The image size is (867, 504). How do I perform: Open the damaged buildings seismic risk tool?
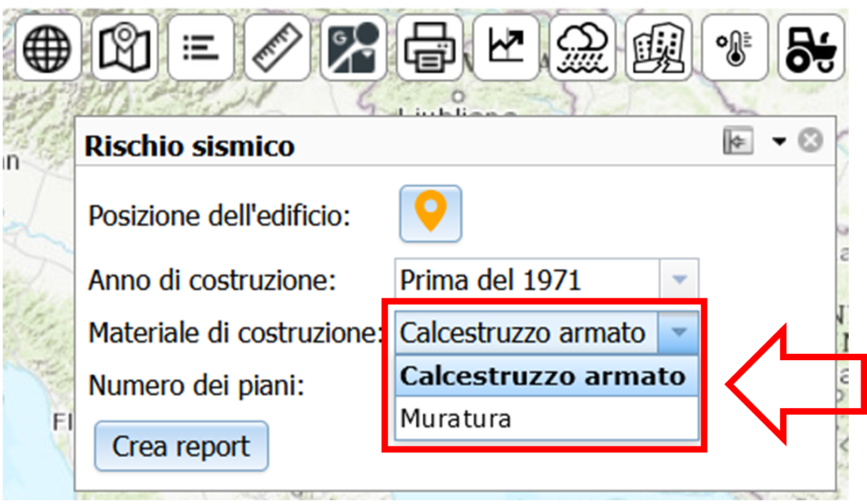point(659,48)
